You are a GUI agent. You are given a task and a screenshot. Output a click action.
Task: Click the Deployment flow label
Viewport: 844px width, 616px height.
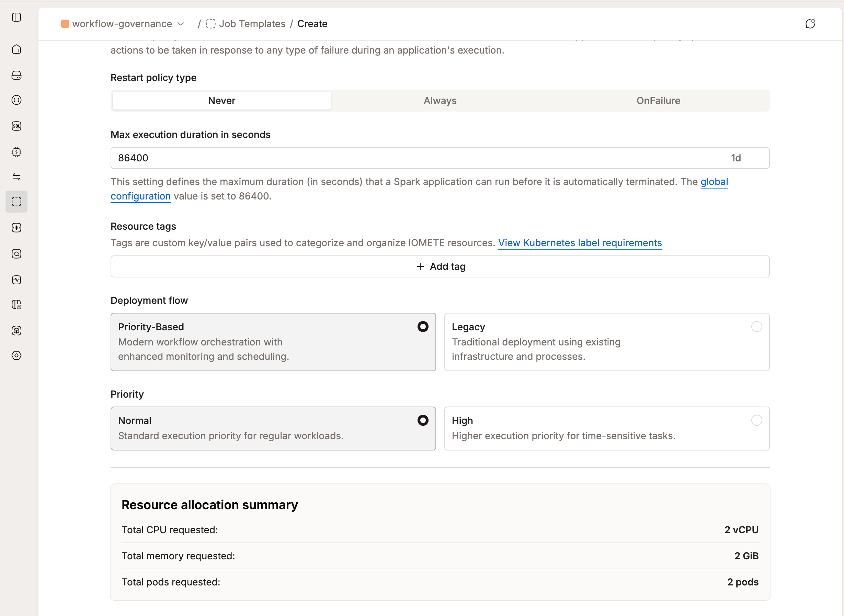coord(149,300)
